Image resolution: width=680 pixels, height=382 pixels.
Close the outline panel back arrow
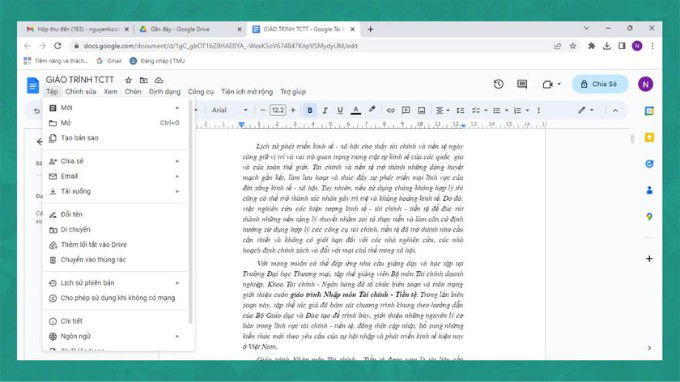pos(39,141)
